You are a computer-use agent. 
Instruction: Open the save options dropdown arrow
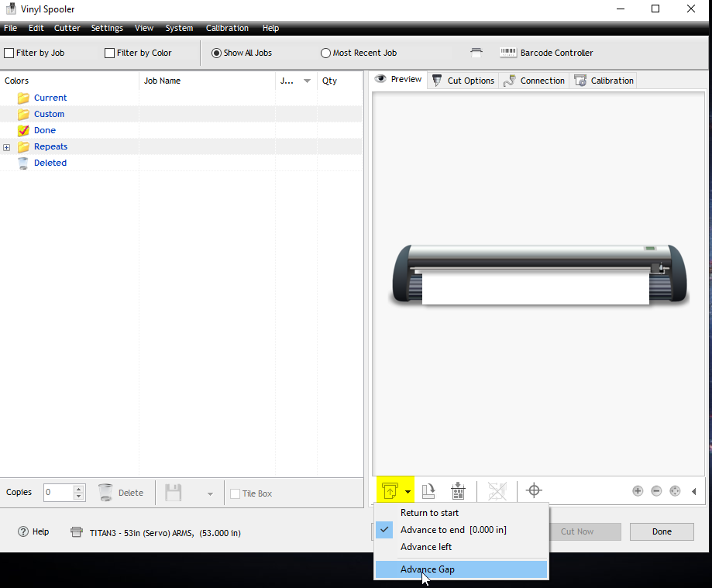point(210,494)
